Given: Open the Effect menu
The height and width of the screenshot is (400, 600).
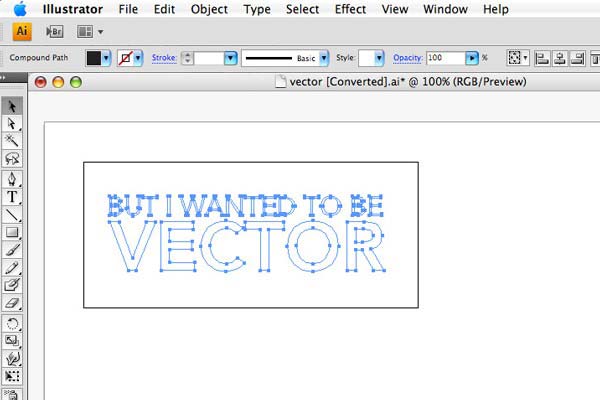Looking at the screenshot, I should click(x=350, y=9).
